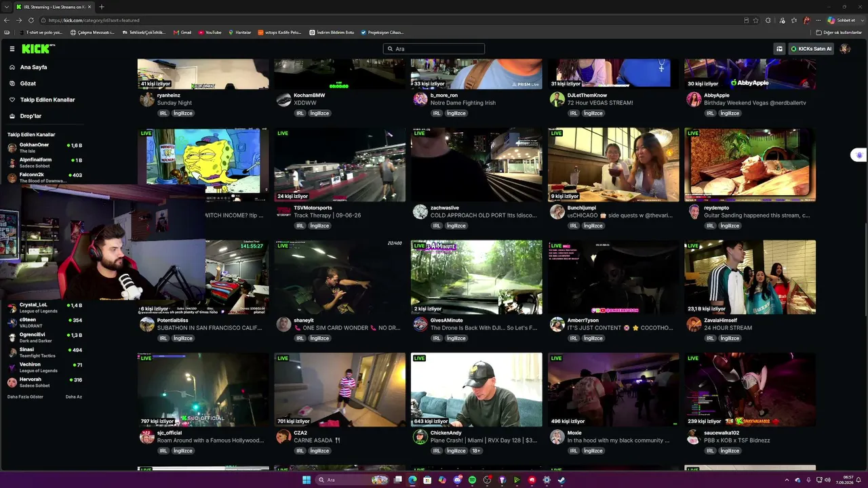
Task: Open Windows Start menu
Action: tap(307, 480)
